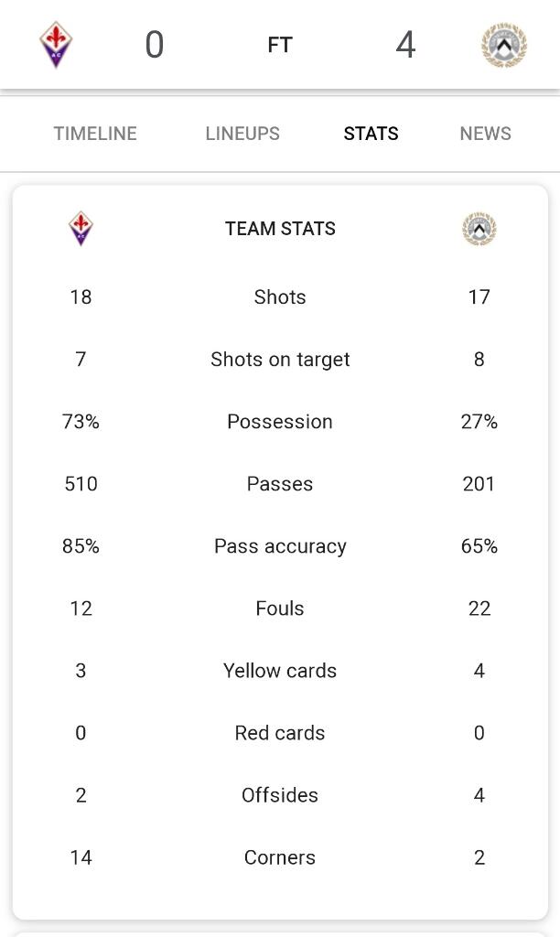Open the Timeline tab
The width and height of the screenshot is (560, 937).
tap(95, 134)
